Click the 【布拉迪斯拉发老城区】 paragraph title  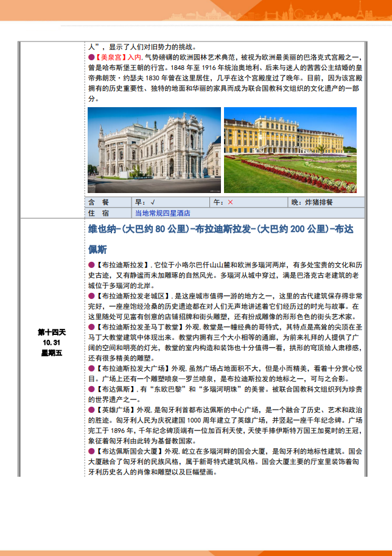coord(133,296)
